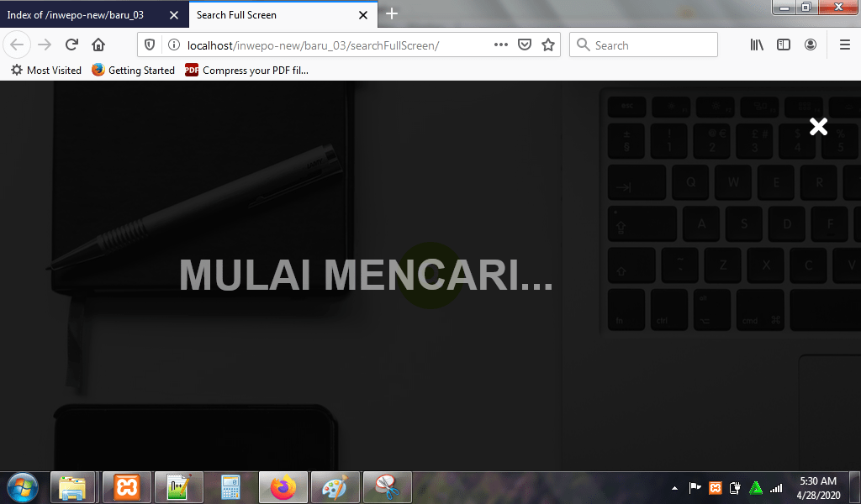Show site information icon

173,45
